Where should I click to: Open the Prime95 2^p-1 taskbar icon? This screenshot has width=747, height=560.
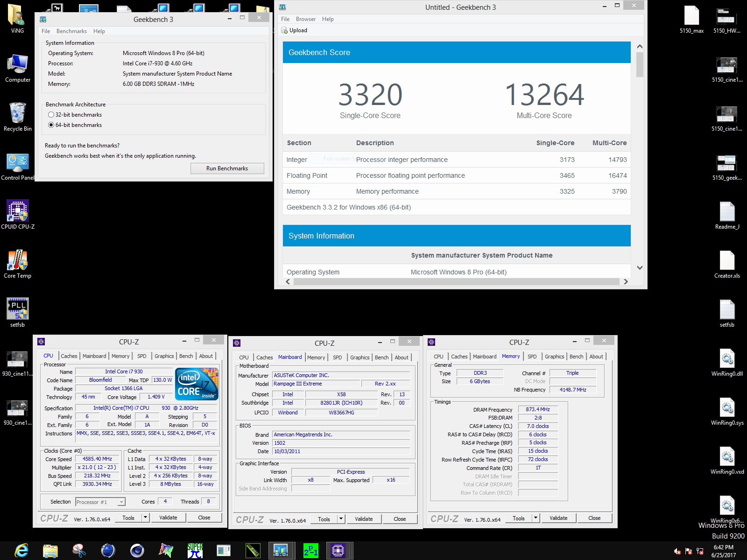point(310,551)
